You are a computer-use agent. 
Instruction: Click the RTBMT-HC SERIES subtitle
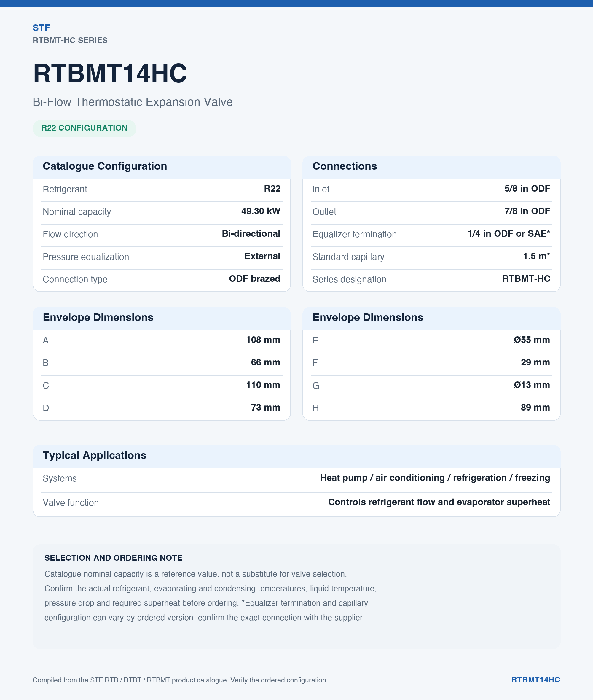pos(70,40)
